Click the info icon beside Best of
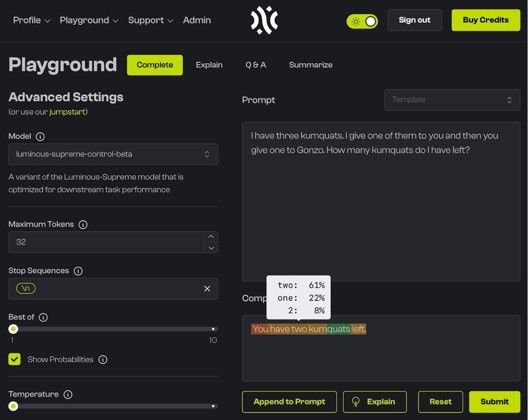This screenshot has height=420, width=528. coord(43,317)
